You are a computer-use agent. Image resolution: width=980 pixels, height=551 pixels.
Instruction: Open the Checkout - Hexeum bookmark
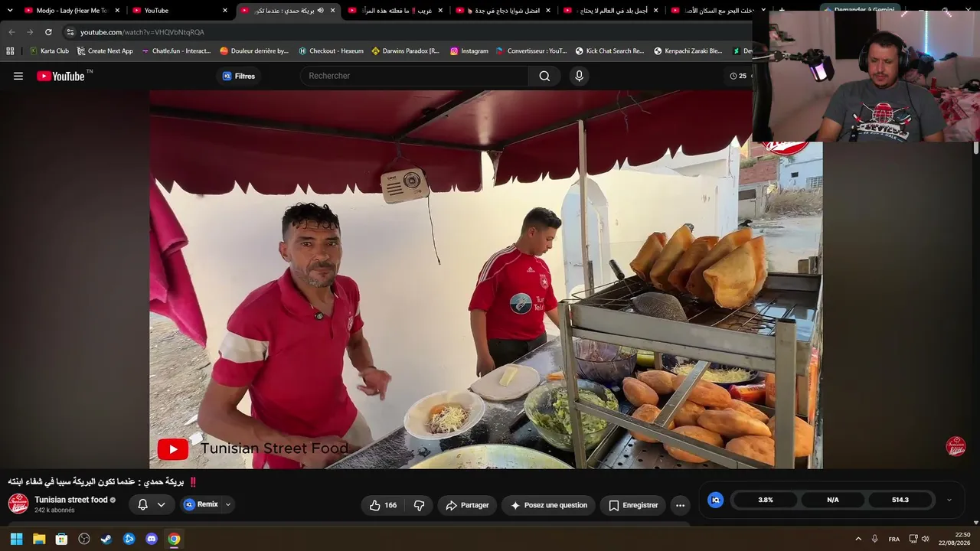point(331,51)
